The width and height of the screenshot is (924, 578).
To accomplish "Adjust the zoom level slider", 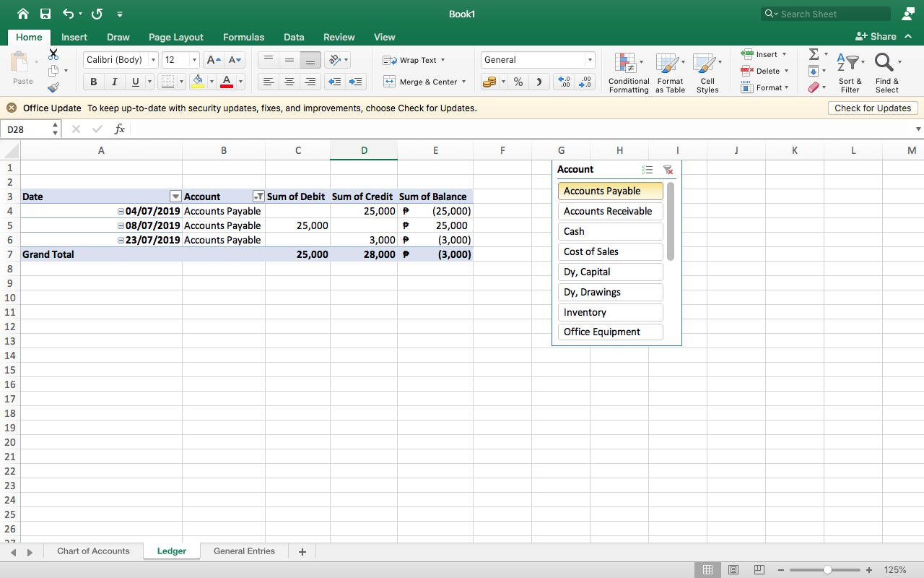I will [827, 570].
